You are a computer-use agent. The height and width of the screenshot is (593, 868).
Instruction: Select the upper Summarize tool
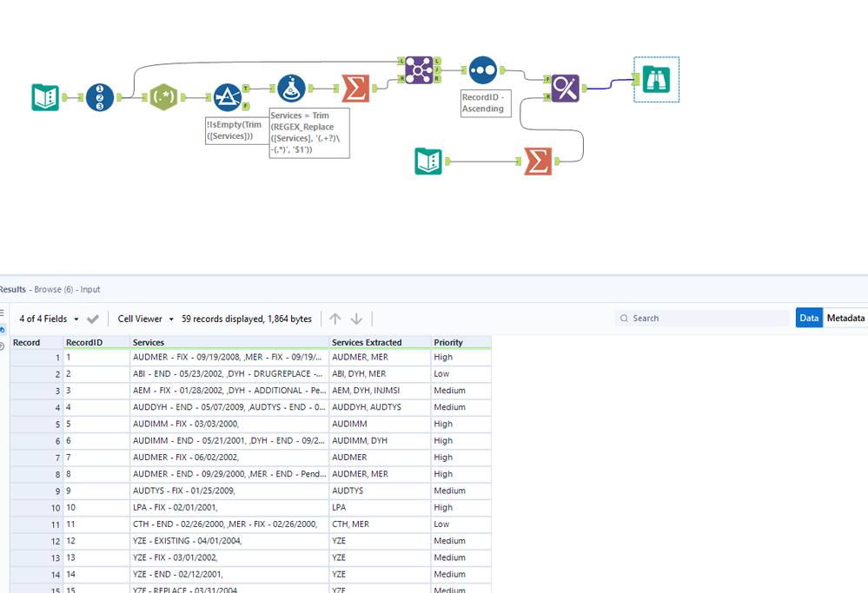[x=355, y=89]
